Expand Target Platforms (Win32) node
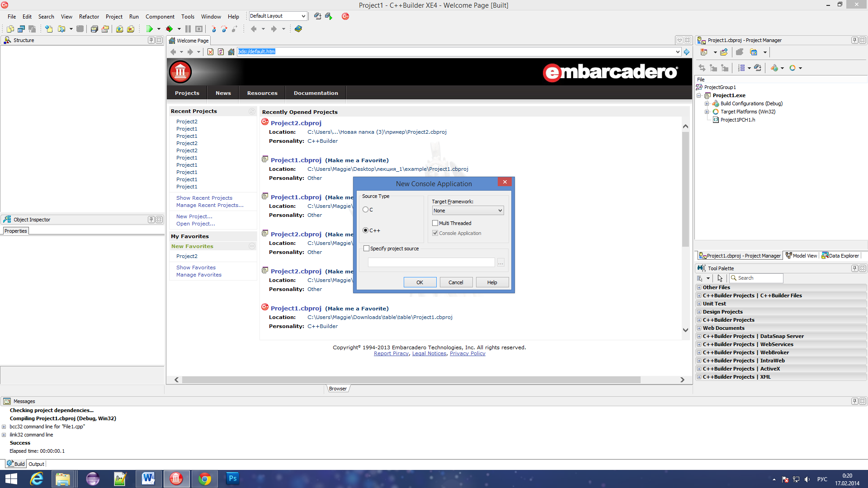868x488 pixels. (707, 112)
